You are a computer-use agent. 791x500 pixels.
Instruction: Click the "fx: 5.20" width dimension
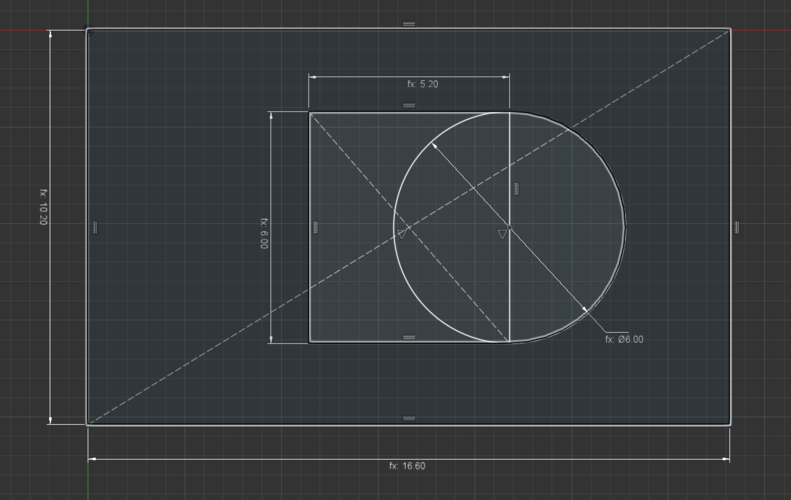[423, 84]
